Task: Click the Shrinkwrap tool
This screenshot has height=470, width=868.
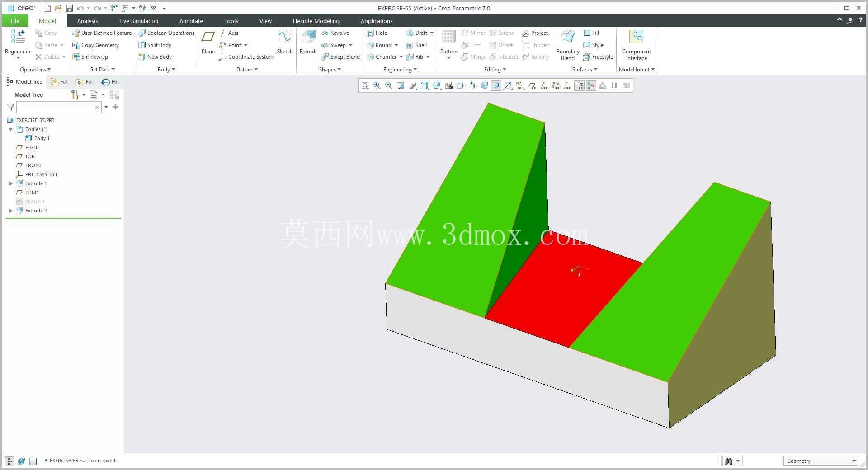Action: tap(90, 57)
